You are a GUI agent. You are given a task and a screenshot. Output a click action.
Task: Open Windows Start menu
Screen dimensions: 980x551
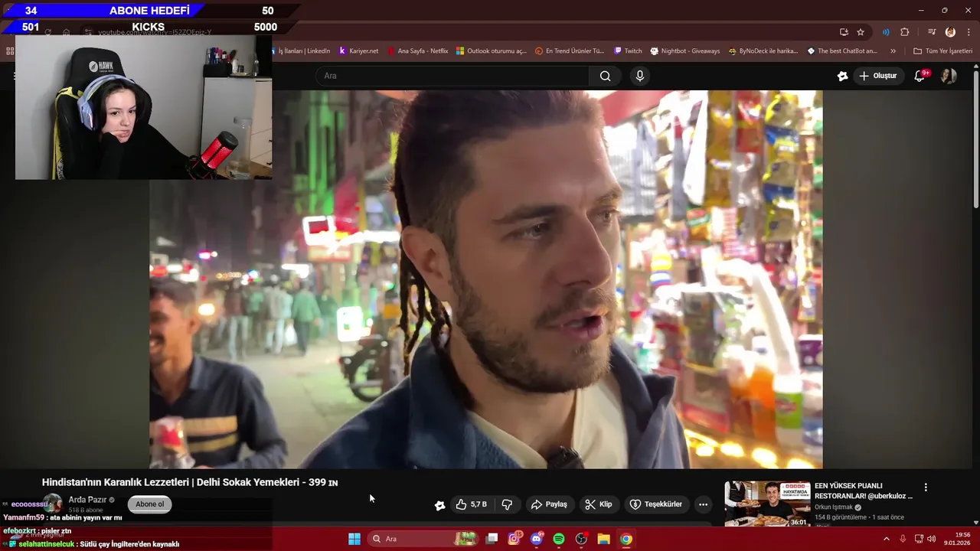pyautogui.click(x=354, y=539)
